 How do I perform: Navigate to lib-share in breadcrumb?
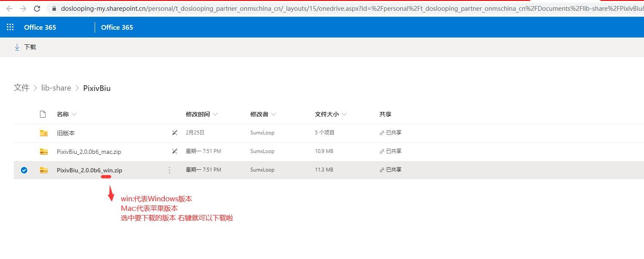[x=56, y=88]
